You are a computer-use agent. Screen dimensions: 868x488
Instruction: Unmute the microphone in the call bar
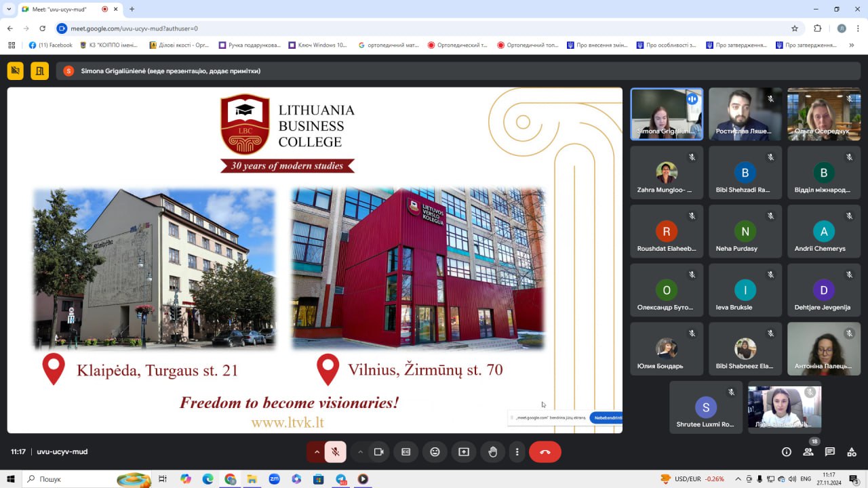coord(335,452)
